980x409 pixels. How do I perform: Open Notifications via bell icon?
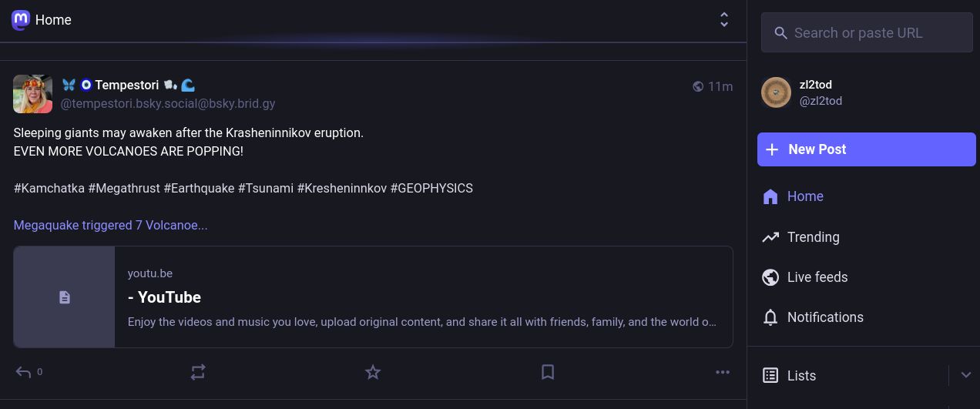(770, 317)
